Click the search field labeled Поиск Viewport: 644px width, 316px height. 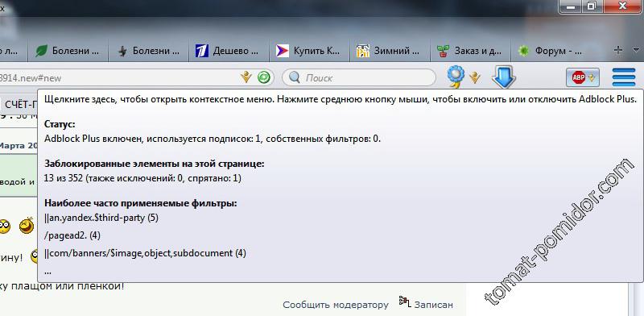(358, 77)
